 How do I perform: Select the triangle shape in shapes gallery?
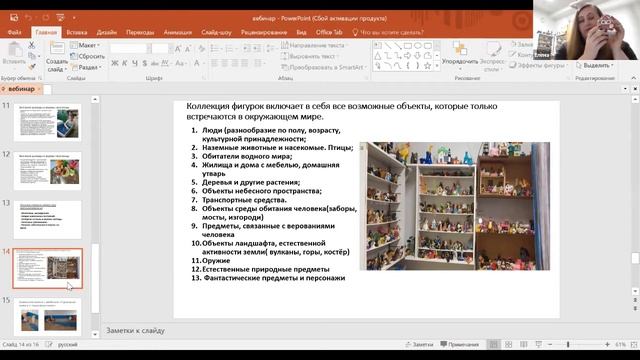pyautogui.click(x=378, y=56)
